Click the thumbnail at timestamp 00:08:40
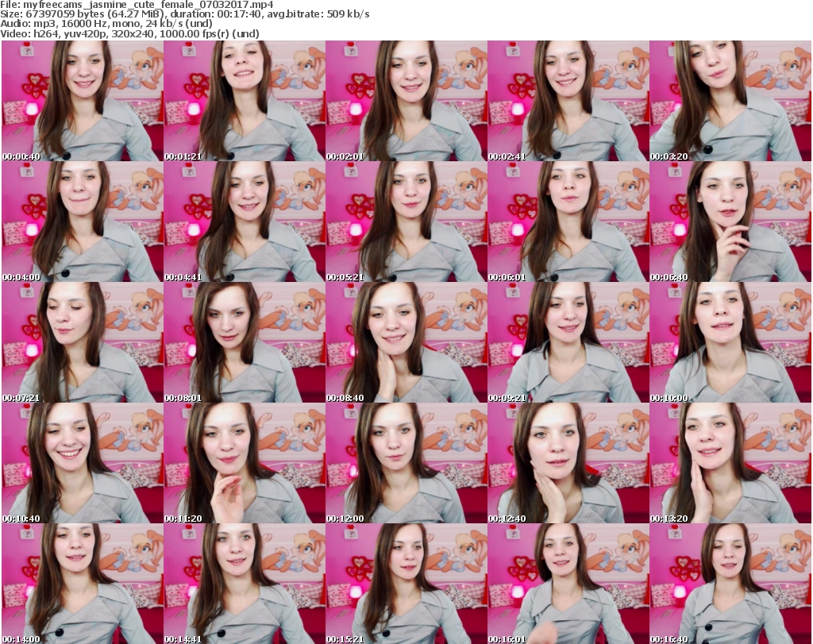The image size is (813, 644). click(x=406, y=342)
